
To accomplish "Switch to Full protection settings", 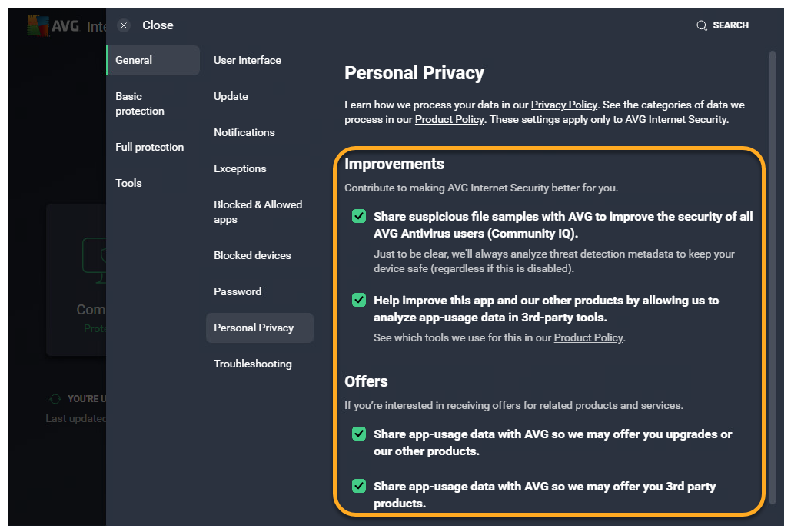I will click(150, 147).
